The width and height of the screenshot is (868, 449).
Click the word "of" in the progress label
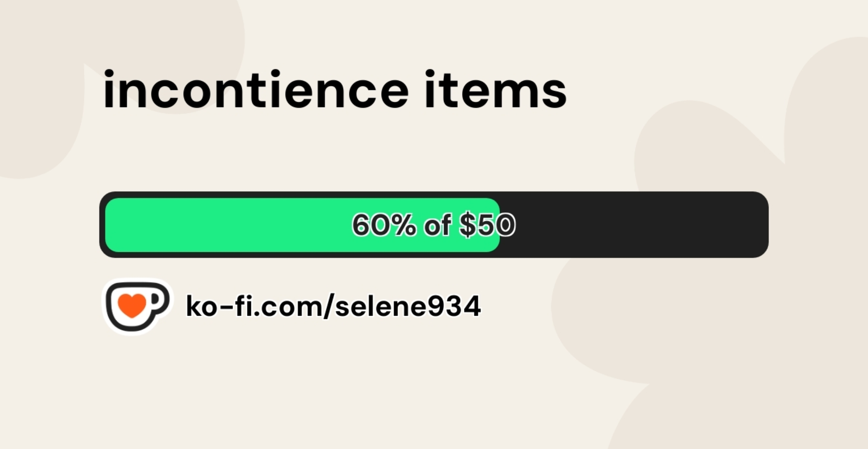tap(437, 225)
